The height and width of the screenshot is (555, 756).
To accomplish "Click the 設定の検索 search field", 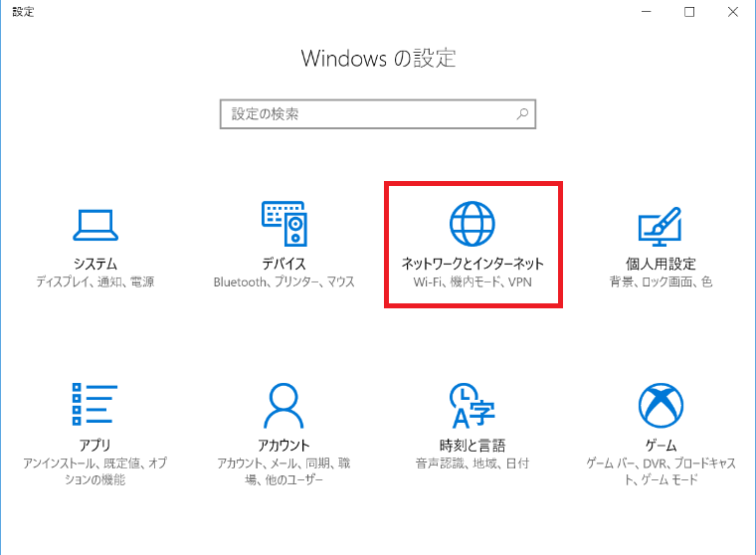I will 378,114.
